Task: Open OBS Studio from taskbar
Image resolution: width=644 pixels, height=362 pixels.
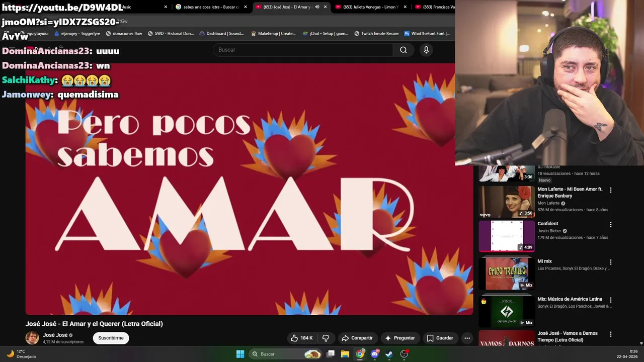Action: pyautogui.click(x=404, y=354)
